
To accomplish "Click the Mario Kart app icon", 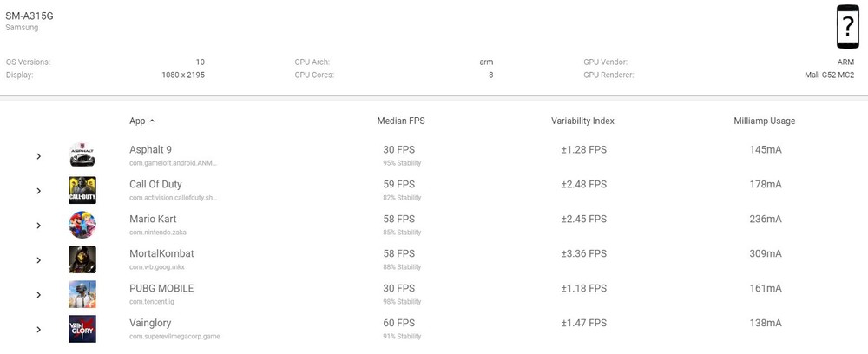I will [82, 225].
